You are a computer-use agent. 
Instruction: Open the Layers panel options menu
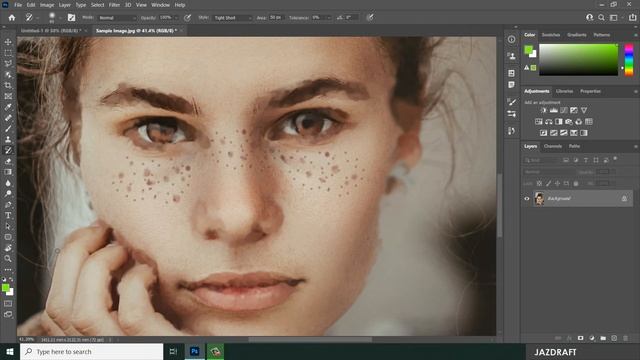636,147
